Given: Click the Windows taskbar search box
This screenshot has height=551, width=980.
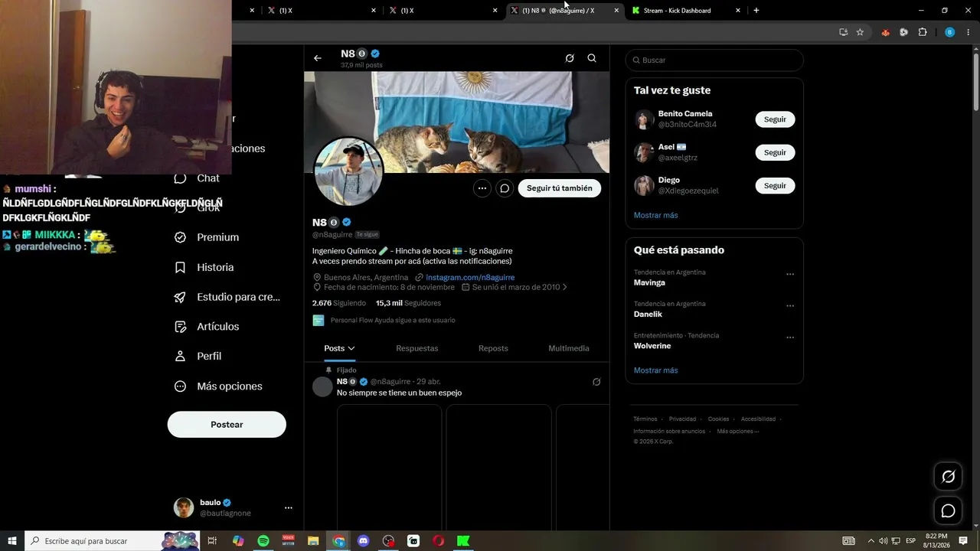Looking at the screenshot, I should [x=113, y=541].
